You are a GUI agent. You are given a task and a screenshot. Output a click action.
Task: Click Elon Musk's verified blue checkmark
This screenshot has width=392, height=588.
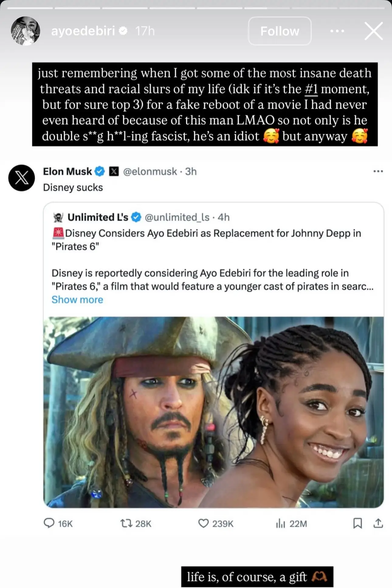click(x=99, y=171)
